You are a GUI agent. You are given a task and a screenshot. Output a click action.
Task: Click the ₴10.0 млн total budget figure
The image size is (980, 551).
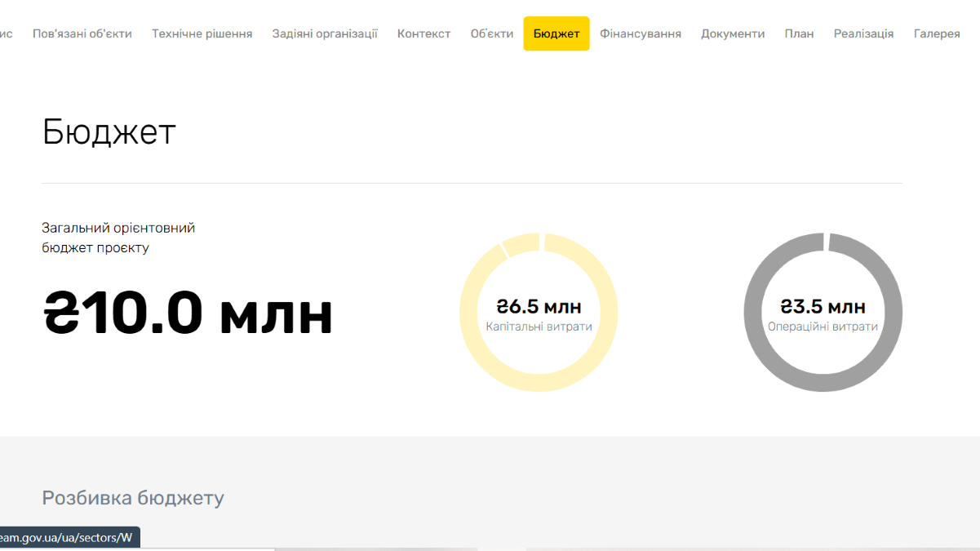[x=188, y=313]
